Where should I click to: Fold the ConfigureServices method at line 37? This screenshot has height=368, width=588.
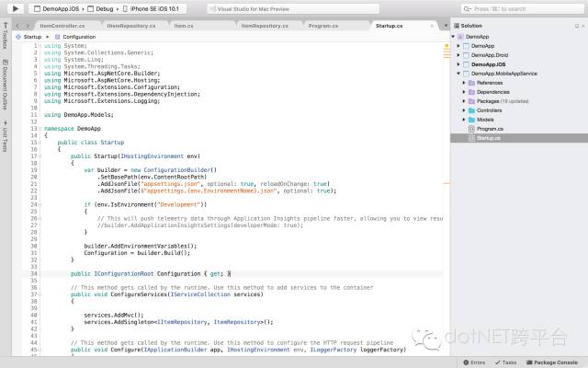coord(40,294)
